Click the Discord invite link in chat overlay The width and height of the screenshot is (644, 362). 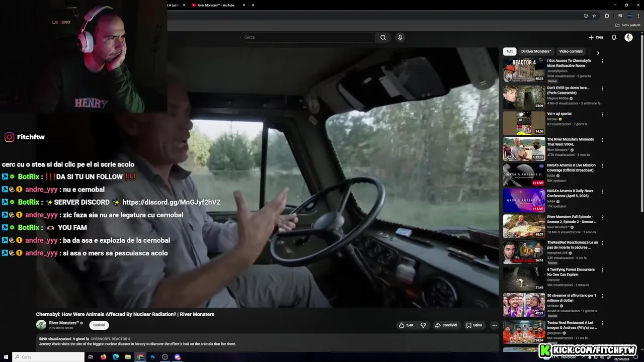pos(171,202)
